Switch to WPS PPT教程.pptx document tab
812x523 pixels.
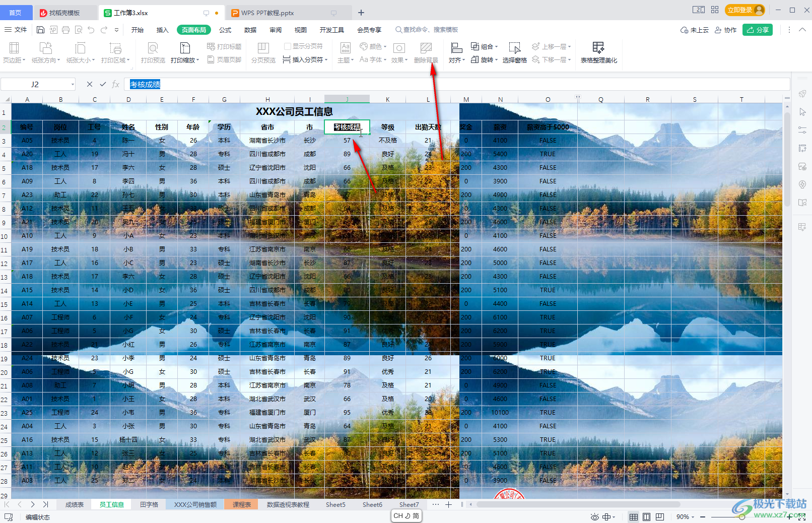pos(289,13)
